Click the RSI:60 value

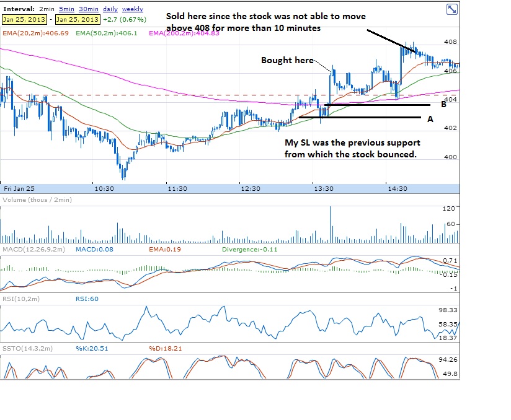pyautogui.click(x=87, y=299)
